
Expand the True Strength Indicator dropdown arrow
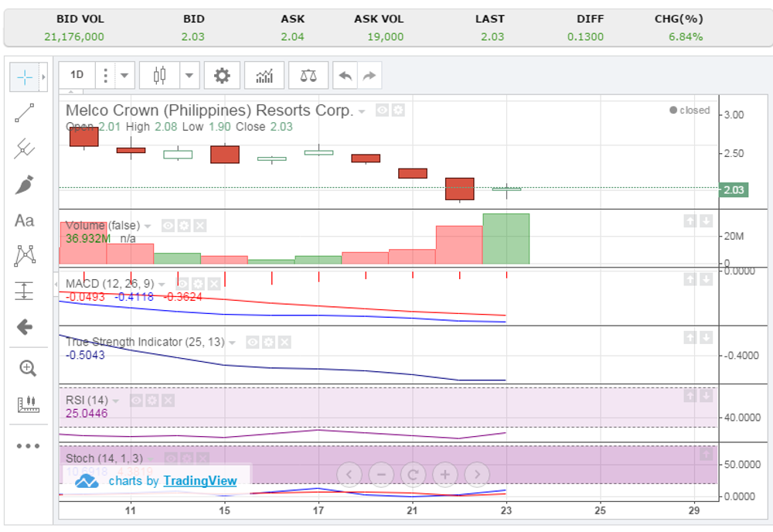232,343
